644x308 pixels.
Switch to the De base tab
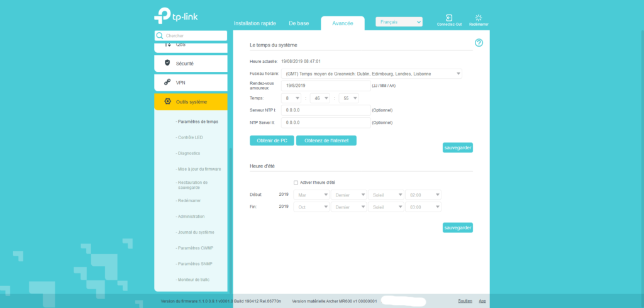299,23
